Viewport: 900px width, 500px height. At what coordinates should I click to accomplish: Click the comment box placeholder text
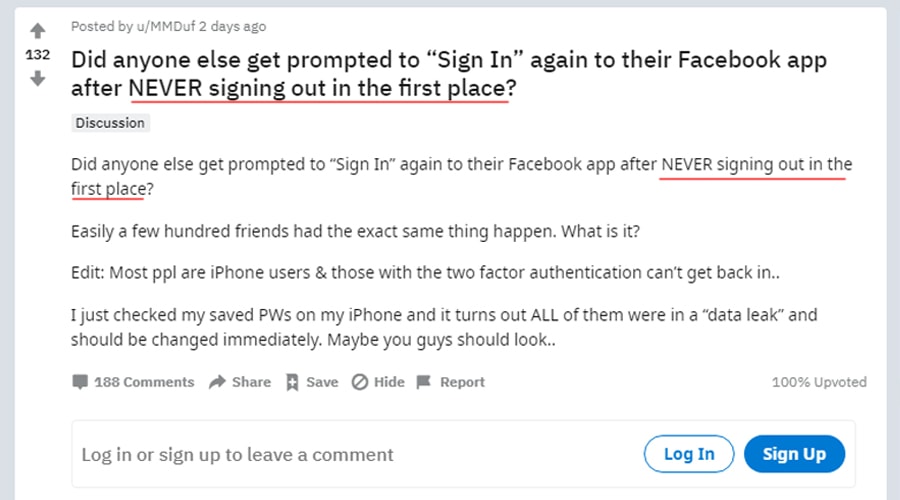[238, 454]
